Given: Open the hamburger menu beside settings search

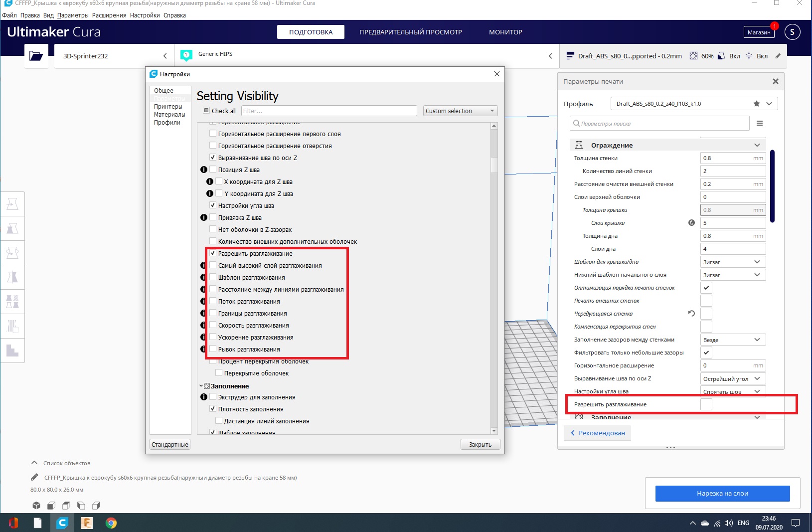Looking at the screenshot, I should click(760, 123).
